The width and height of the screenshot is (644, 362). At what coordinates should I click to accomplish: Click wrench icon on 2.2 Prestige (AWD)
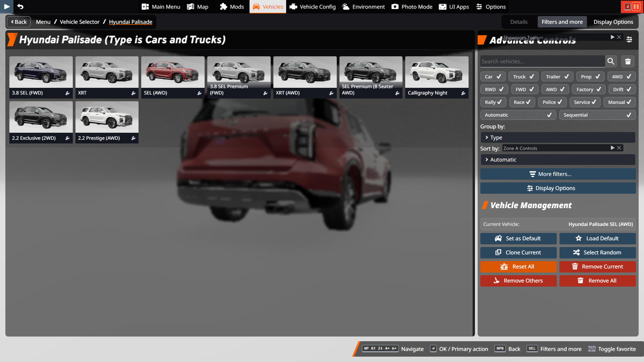tap(133, 138)
